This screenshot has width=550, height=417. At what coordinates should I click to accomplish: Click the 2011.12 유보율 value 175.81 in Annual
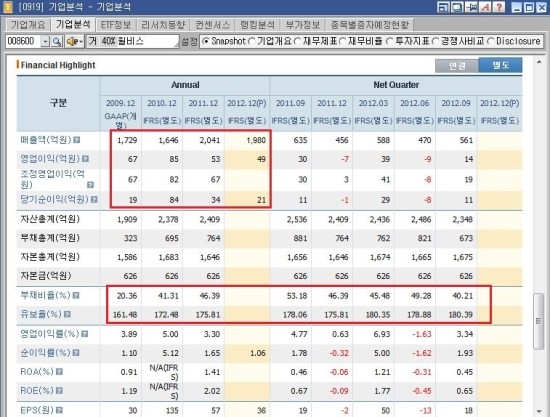(208, 314)
